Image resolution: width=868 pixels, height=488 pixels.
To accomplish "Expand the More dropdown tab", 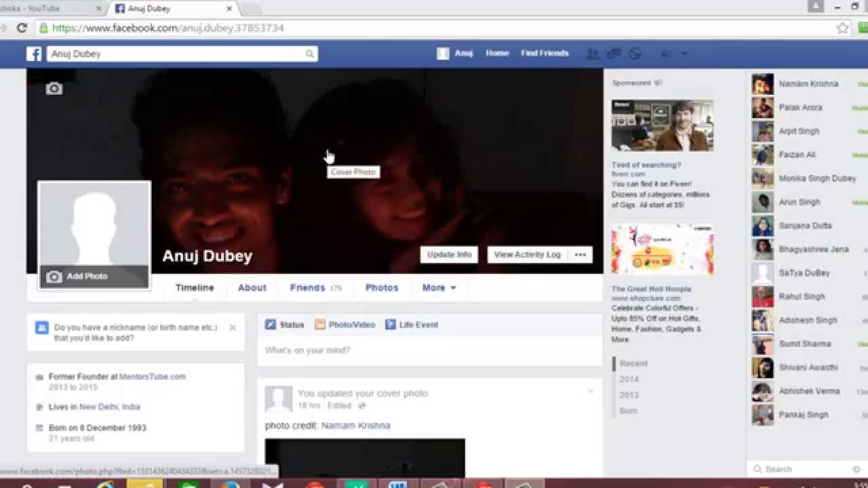I will pyautogui.click(x=439, y=287).
